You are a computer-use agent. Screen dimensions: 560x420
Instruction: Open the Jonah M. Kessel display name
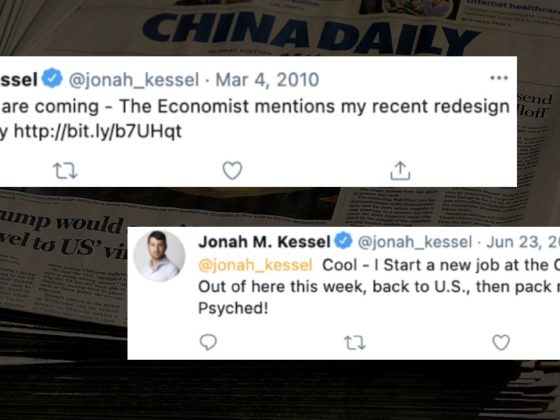point(264,242)
